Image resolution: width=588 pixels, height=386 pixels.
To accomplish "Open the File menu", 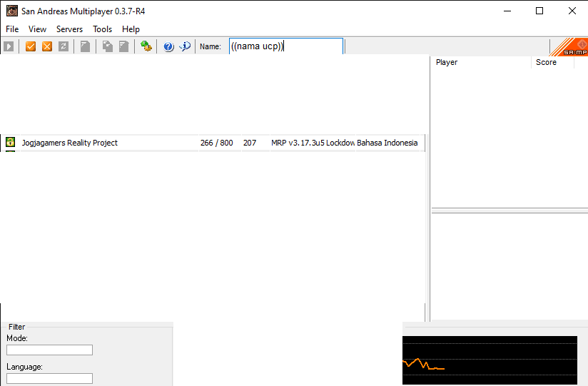I will (x=12, y=29).
